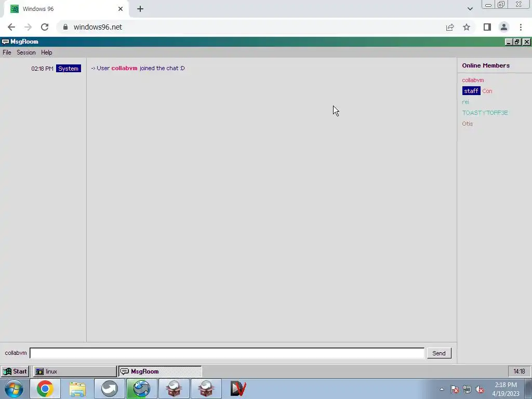Select member Otis in the list
Viewport: 532px width, 399px height.
tap(467, 124)
